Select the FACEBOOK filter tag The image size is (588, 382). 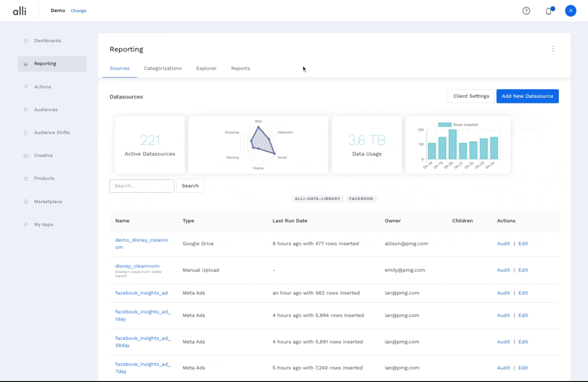(361, 199)
